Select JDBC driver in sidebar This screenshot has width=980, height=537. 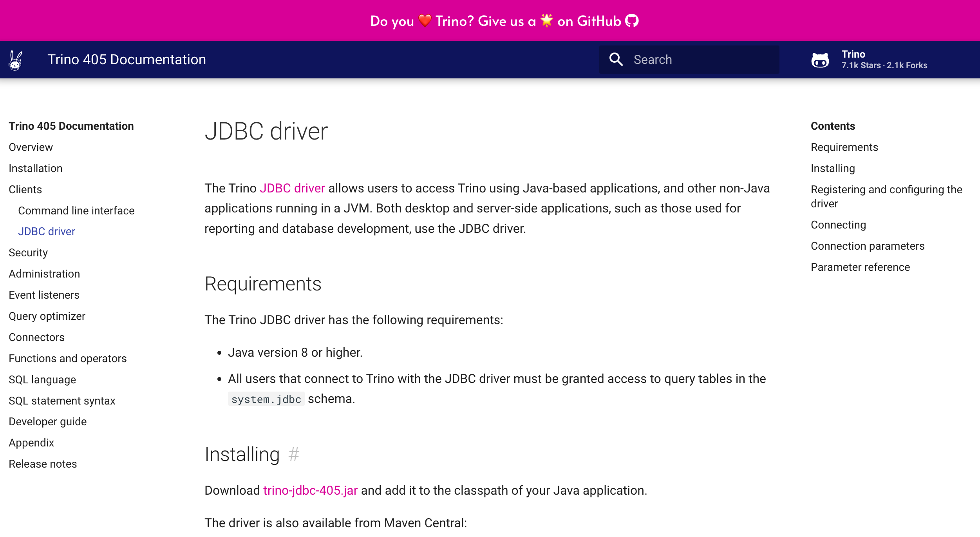[x=47, y=231]
